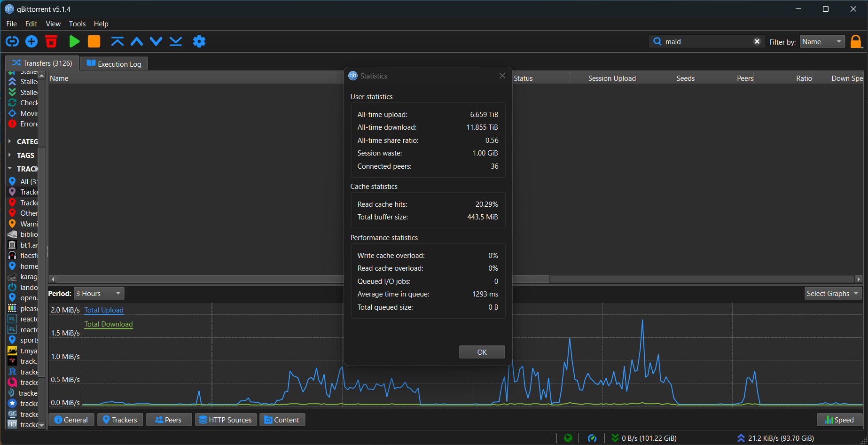Switch to the Execution Log tab
This screenshot has height=445, width=868.
114,64
